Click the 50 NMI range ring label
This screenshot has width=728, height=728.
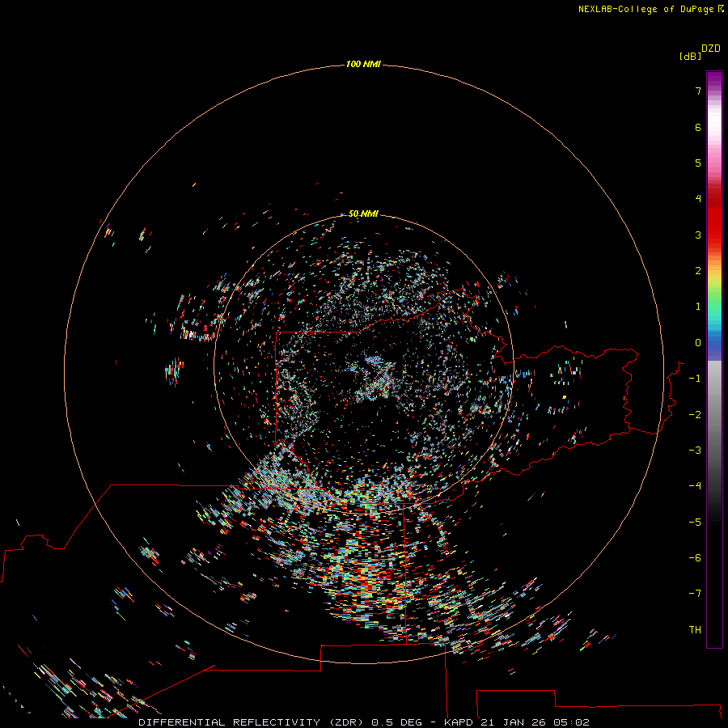click(363, 214)
